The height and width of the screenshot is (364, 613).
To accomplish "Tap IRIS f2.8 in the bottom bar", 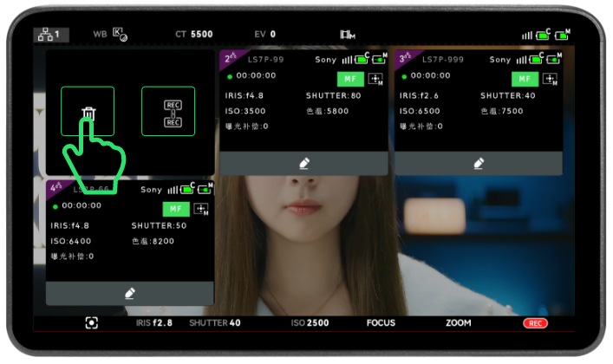I will coord(154,323).
